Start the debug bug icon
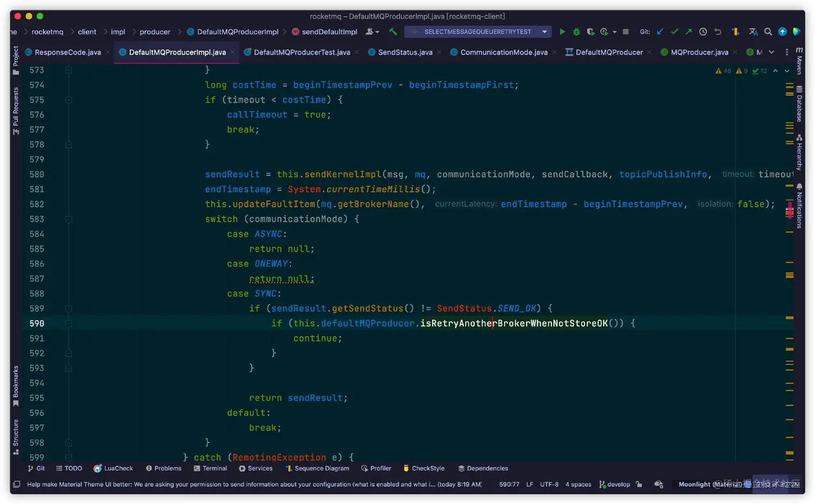 (576, 32)
